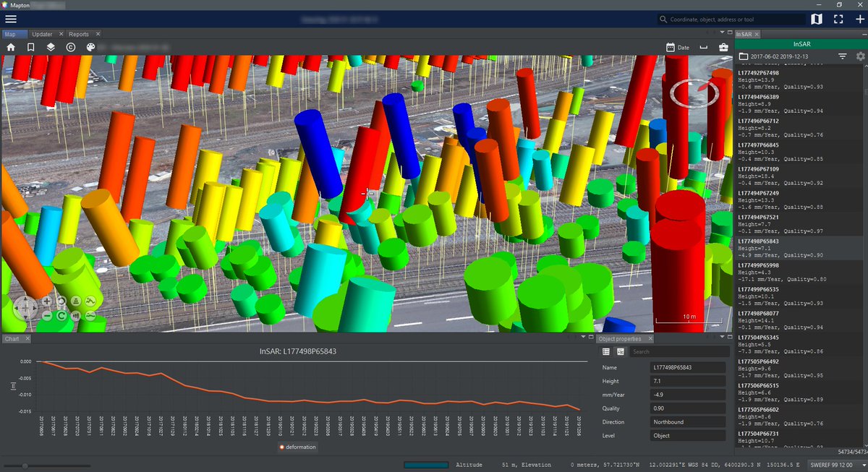Minimize the InSAR side panel
Viewport: 868px width, 472px height.
[863, 34]
